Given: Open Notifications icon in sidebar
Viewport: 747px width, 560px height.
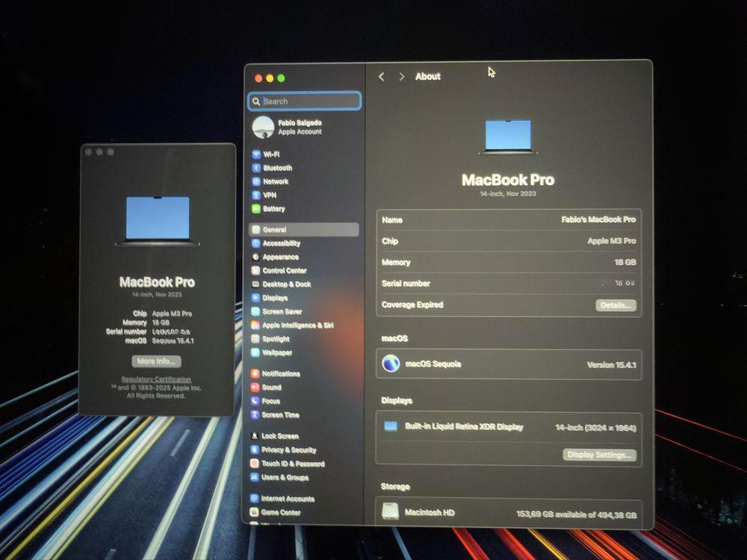Looking at the screenshot, I should tap(255, 374).
